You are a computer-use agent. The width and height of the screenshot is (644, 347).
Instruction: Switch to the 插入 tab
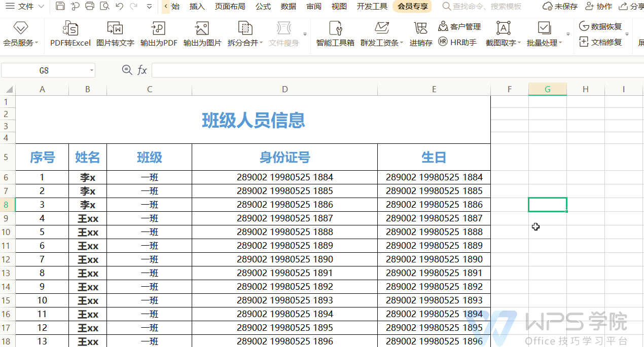coord(197,6)
